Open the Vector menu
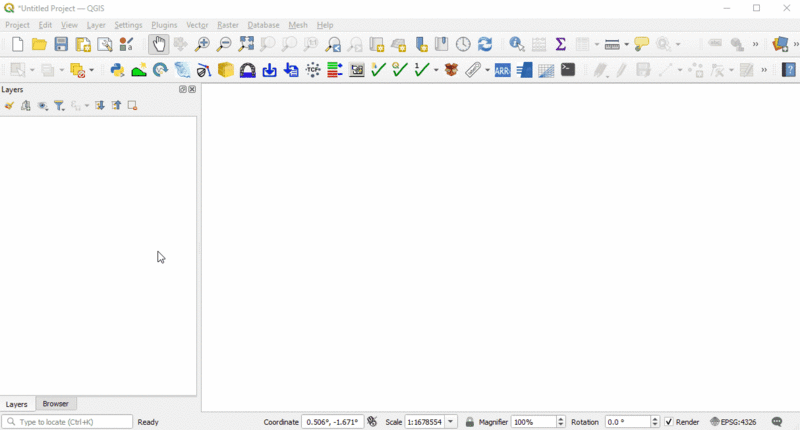This screenshot has height=430, width=800. [x=197, y=25]
